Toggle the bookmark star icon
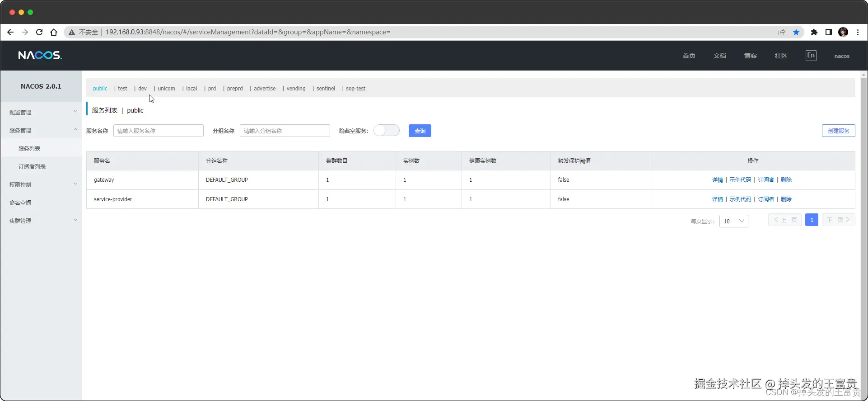Screen dimensions: 868x401 796,32
